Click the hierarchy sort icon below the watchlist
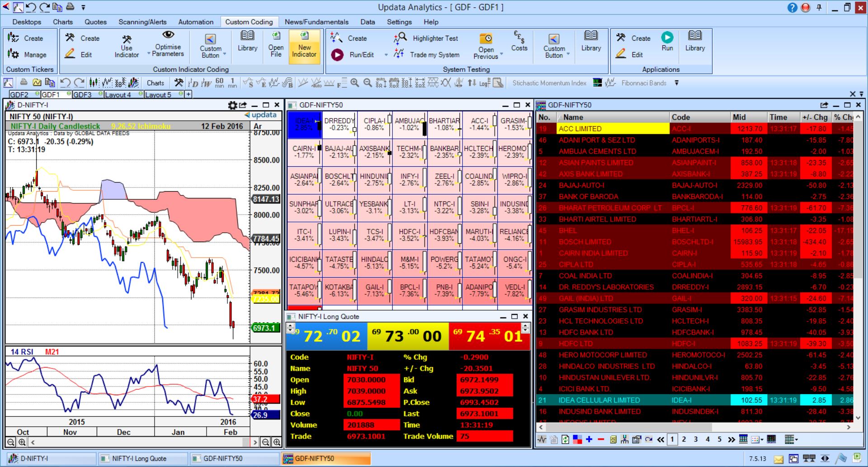Screen dimensions: 868x467 pyautogui.click(x=625, y=439)
